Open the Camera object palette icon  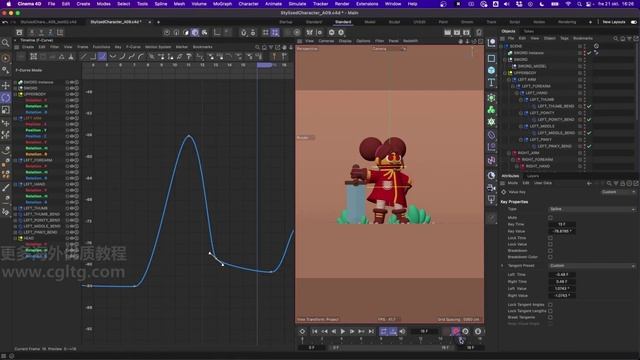(491, 187)
